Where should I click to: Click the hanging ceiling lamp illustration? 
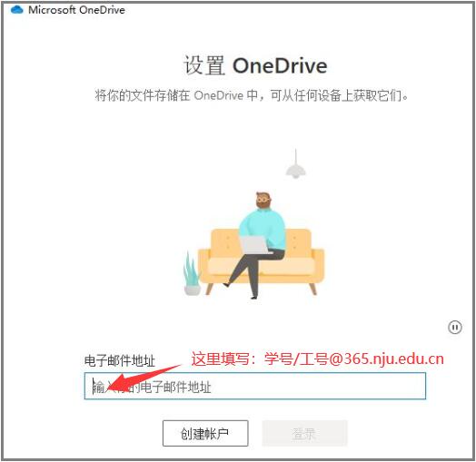[295, 163]
